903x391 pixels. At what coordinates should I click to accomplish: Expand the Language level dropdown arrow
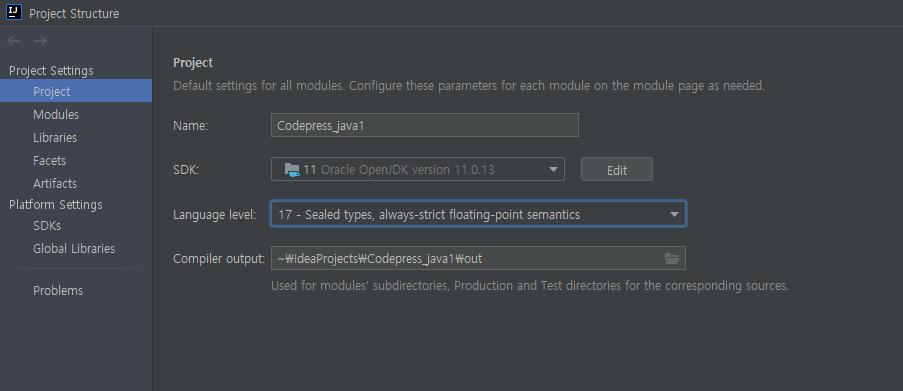pyautogui.click(x=674, y=214)
